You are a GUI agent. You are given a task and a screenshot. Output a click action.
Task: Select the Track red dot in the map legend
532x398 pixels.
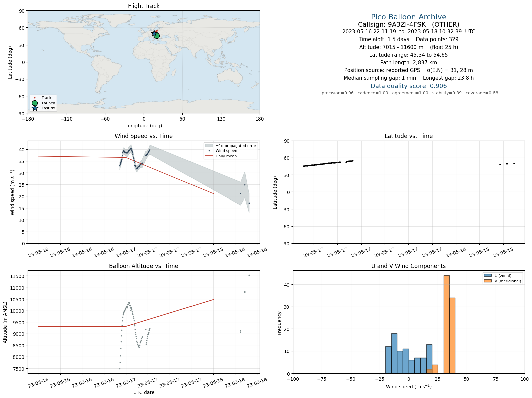[35, 98]
